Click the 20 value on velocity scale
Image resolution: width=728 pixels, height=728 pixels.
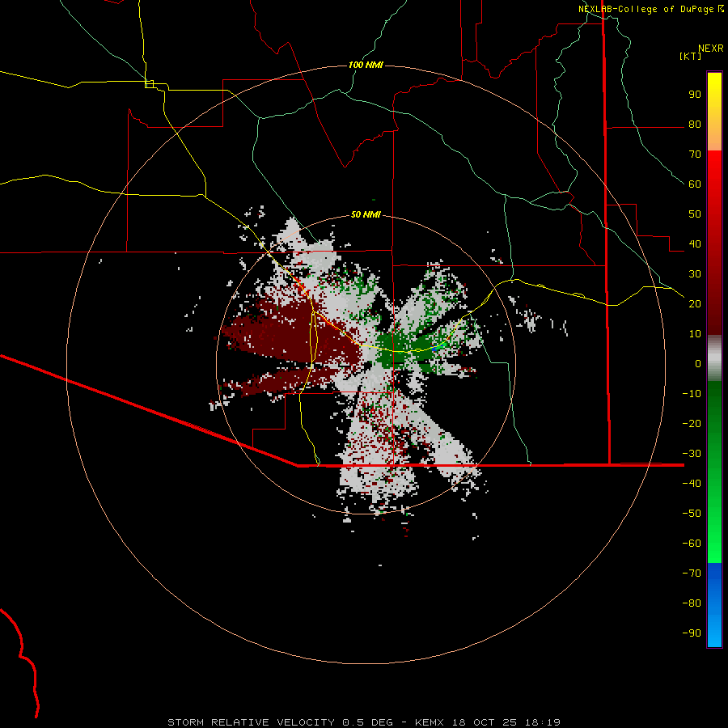[x=695, y=304]
